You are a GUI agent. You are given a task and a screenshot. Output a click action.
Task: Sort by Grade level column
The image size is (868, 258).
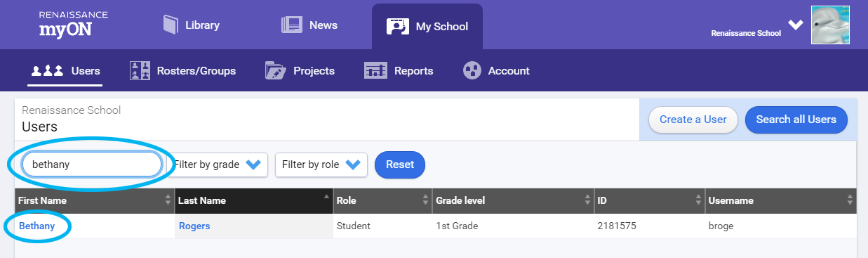click(x=513, y=201)
